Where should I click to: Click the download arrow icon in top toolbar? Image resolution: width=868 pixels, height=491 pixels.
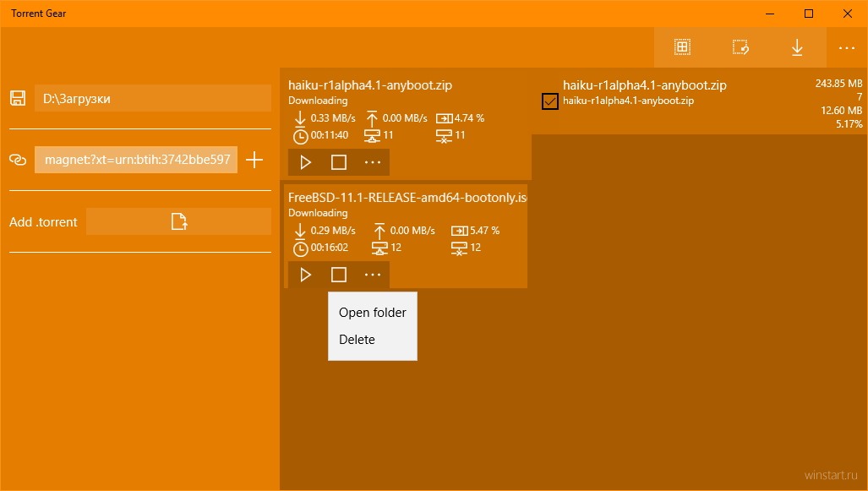[x=797, y=47]
